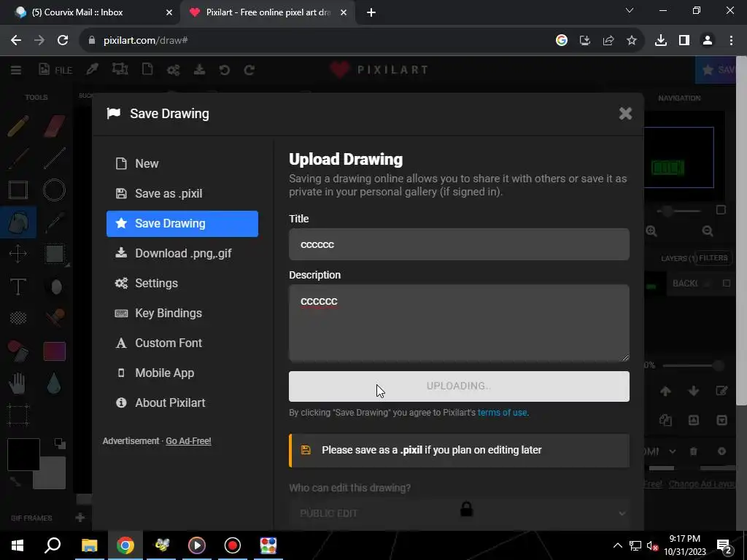This screenshot has height=560, width=747.
Task: Select Save Drawing sidebar item
Action: [x=182, y=223]
